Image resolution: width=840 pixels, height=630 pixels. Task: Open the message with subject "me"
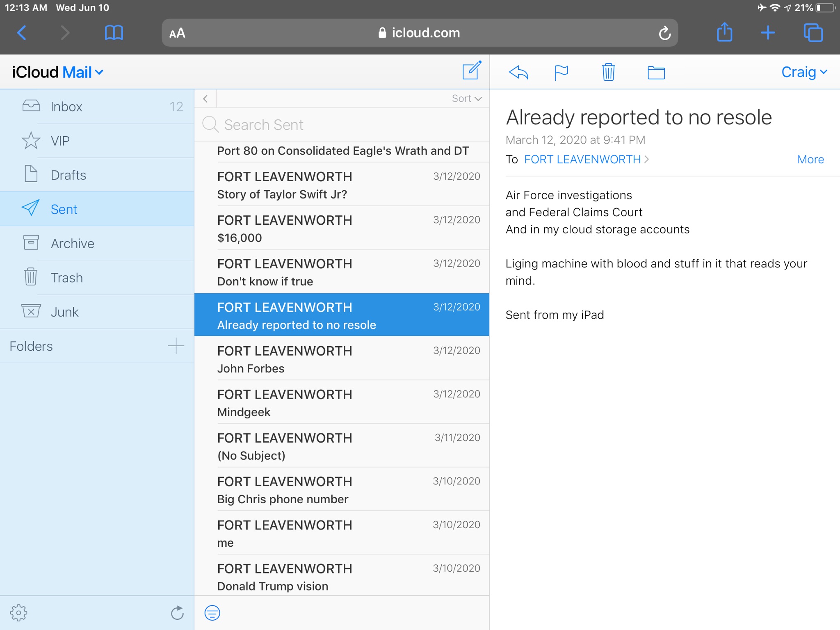[x=342, y=532]
